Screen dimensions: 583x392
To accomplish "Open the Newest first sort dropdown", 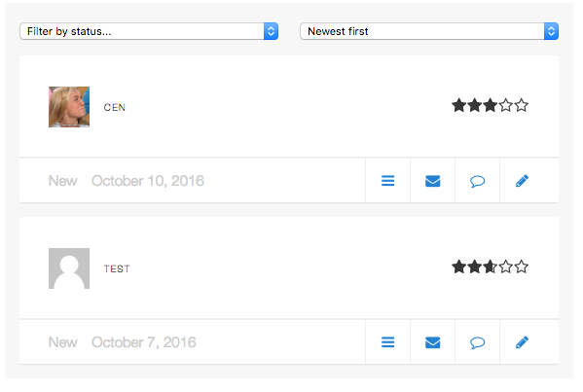I will pyautogui.click(x=429, y=31).
